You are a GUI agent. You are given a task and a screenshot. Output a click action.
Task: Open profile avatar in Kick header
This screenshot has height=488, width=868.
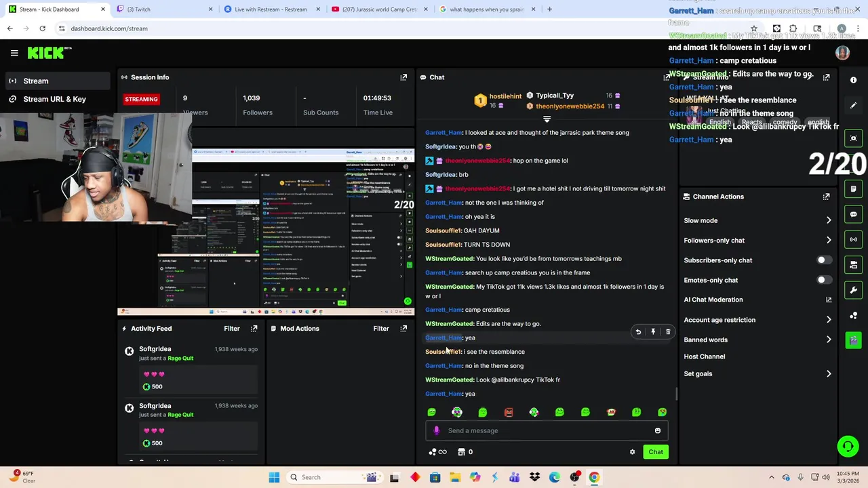(843, 53)
